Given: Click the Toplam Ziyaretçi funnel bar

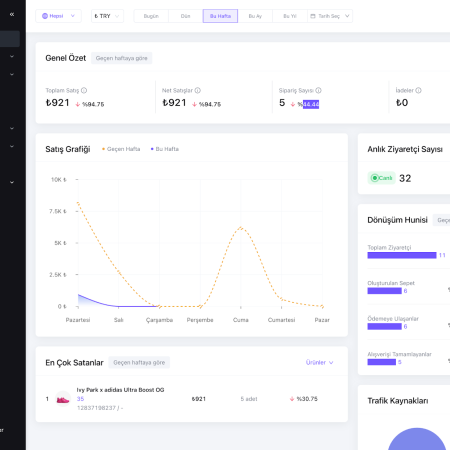Looking at the screenshot, I should 402,255.
